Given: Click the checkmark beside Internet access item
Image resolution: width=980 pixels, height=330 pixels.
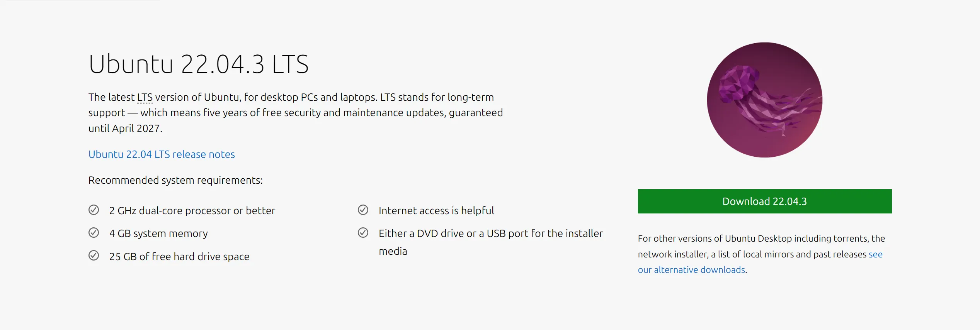Looking at the screenshot, I should (363, 210).
